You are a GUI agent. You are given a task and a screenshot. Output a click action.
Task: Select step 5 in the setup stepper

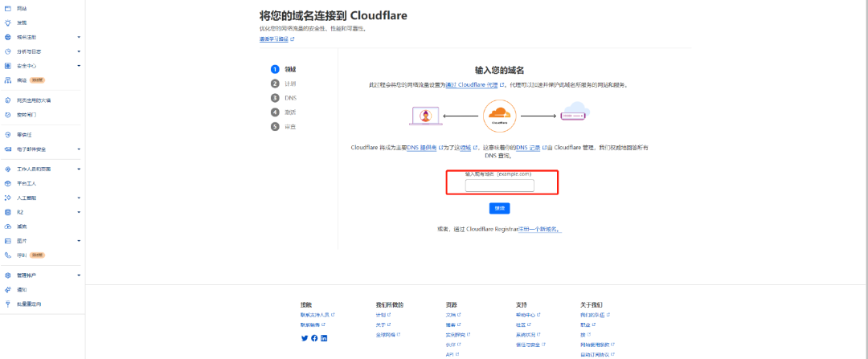(284, 127)
